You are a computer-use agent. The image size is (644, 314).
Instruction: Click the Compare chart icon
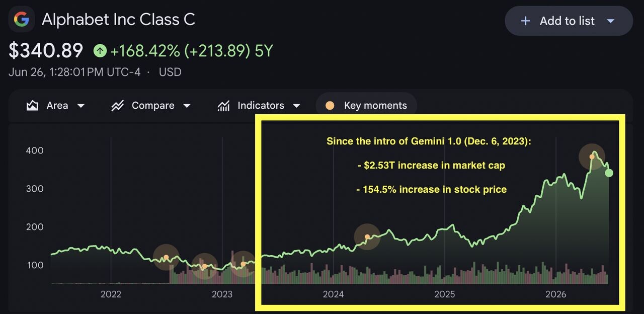click(118, 106)
